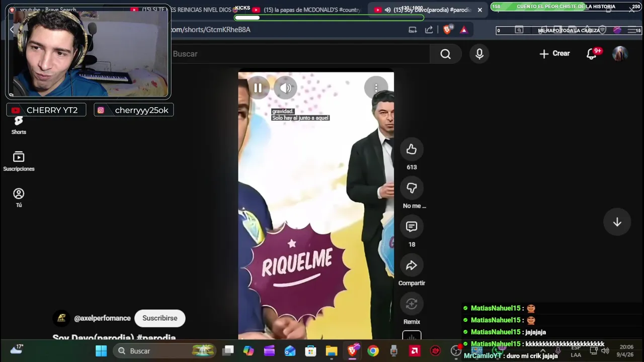Image resolution: width=644 pixels, height=362 pixels.
Task: Open the weather widget showing 17°
Action: [17, 349]
